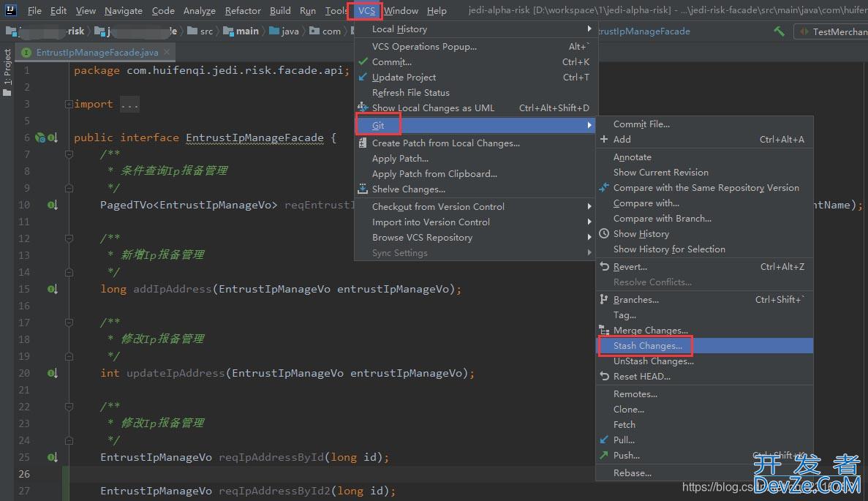Choose Compare with Branch
This screenshot has height=501, width=868.
tap(704, 219)
